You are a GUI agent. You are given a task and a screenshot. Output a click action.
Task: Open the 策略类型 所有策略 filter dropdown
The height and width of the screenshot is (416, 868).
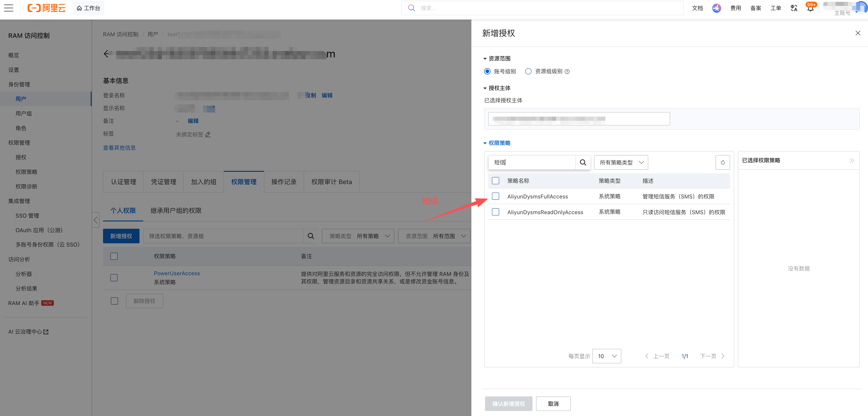pos(358,236)
